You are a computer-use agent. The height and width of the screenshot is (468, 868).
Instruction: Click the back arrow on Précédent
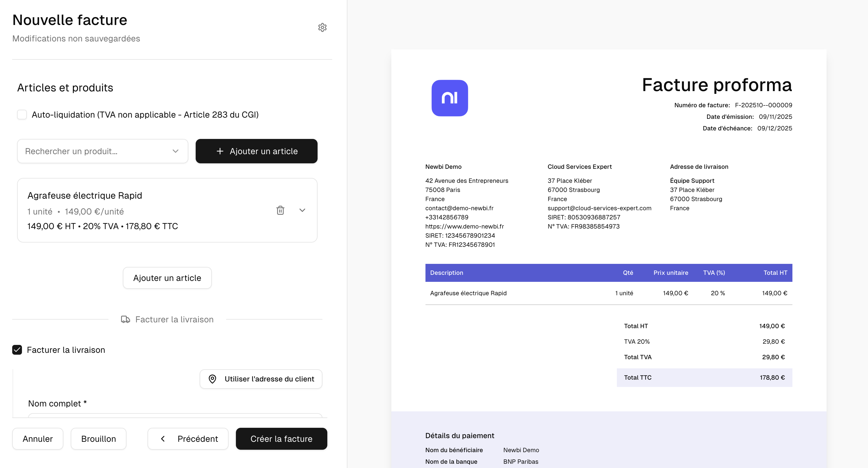click(163, 439)
